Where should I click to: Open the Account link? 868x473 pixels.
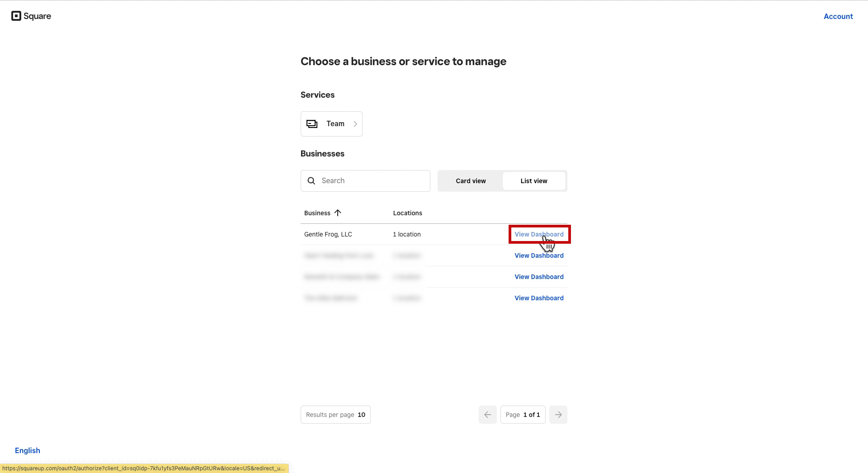pos(838,16)
